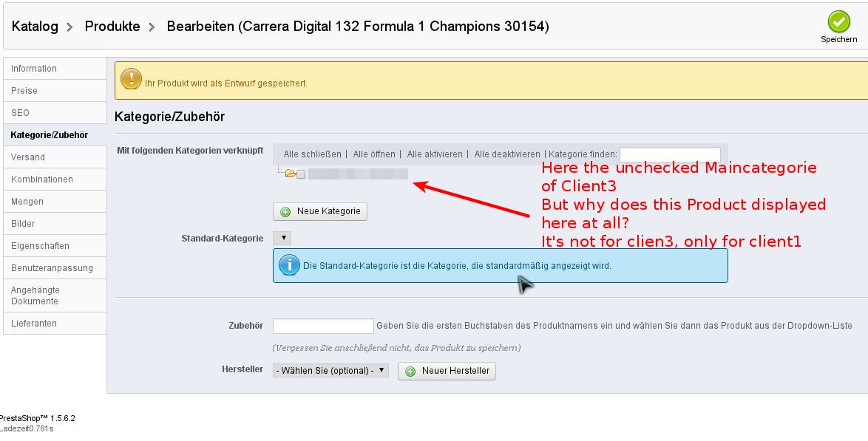Click the Neuer Hersteller button
Image resolution: width=868 pixels, height=441 pixels.
point(447,371)
